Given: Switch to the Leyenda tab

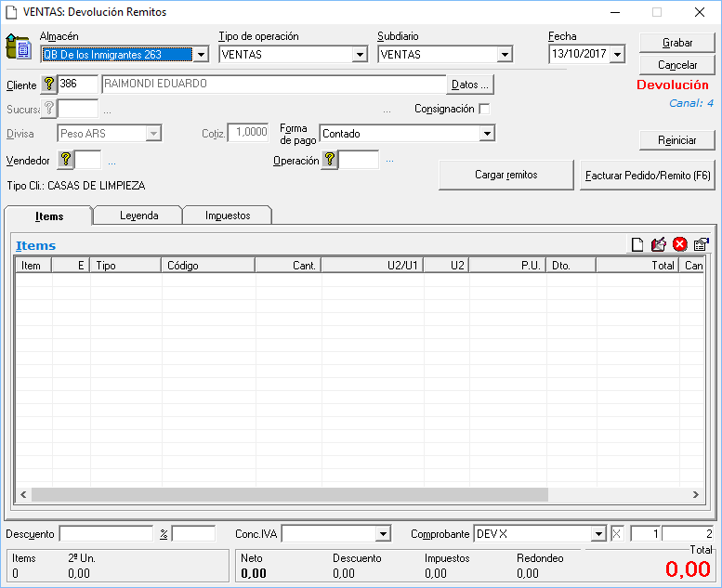Looking at the screenshot, I should [138, 216].
